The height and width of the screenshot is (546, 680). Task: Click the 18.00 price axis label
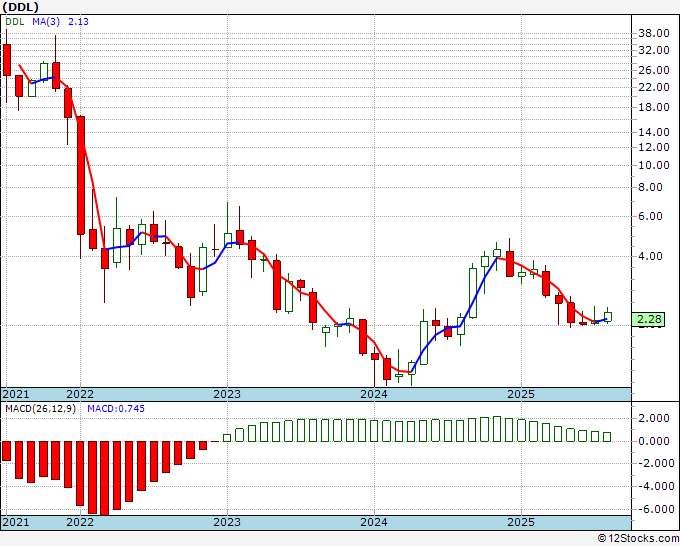click(x=654, y=107)
